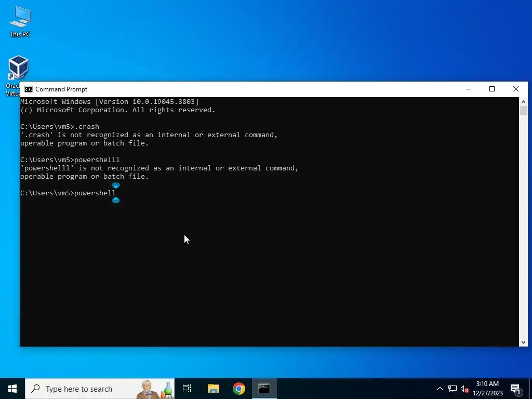Open Google Chrome from the taskbar

coord(239,389)
